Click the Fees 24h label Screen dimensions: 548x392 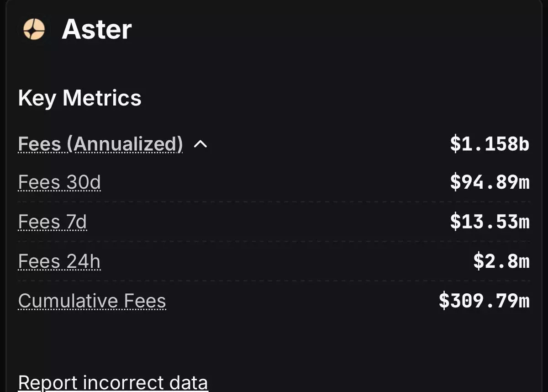[59, 262]
